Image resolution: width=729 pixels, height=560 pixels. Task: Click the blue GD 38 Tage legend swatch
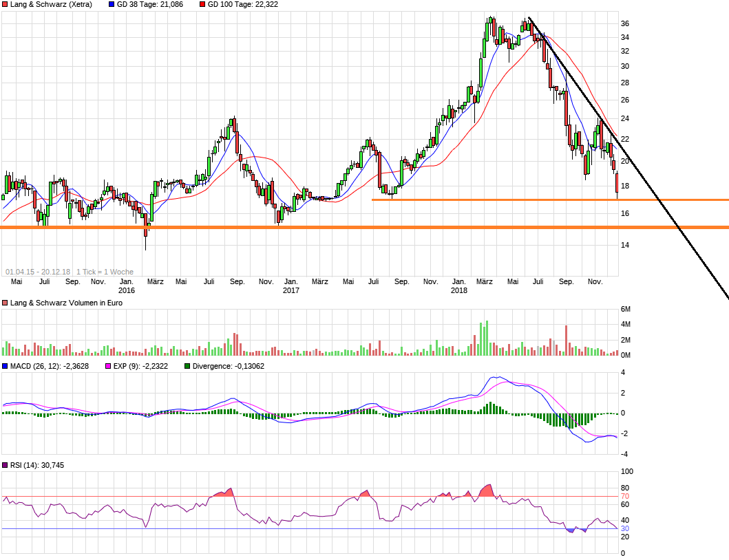tap(111, 5)
